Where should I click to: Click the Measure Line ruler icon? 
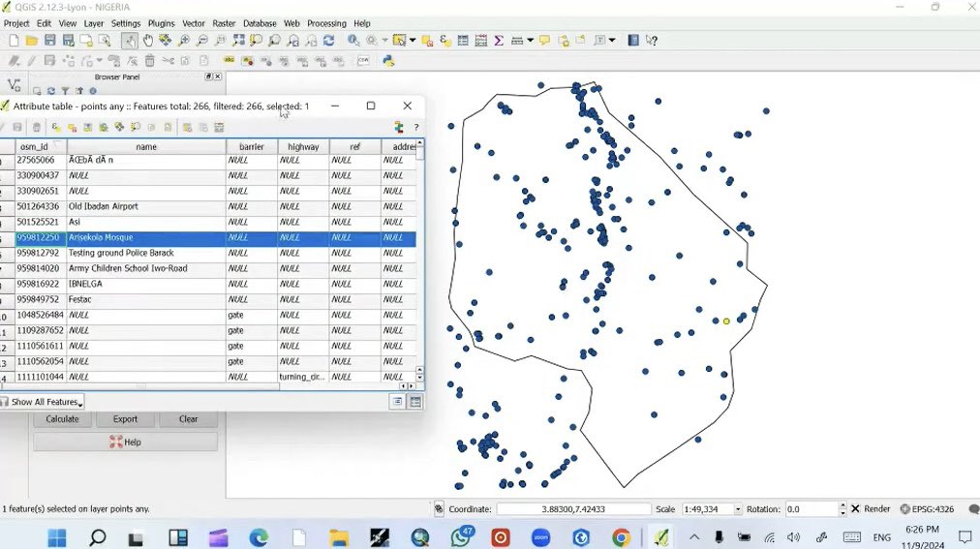click(x=517, y=41)
